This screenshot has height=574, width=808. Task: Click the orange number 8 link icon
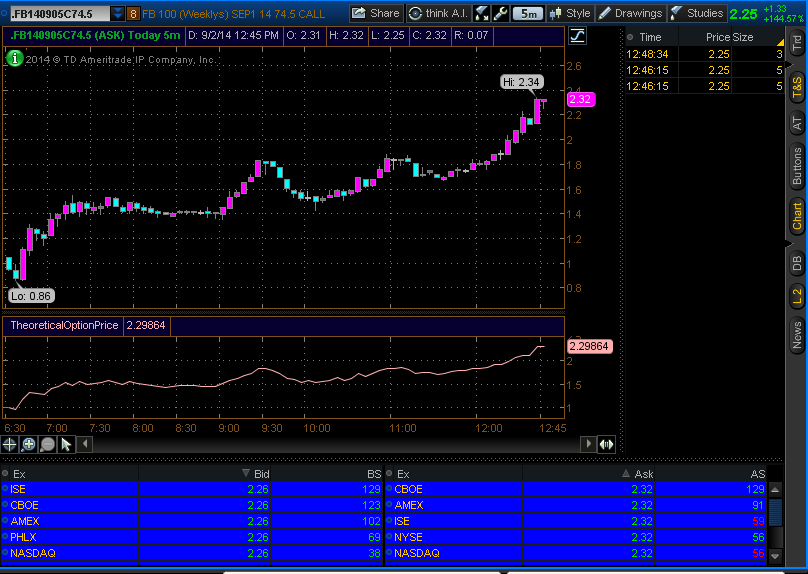point(133,14)
